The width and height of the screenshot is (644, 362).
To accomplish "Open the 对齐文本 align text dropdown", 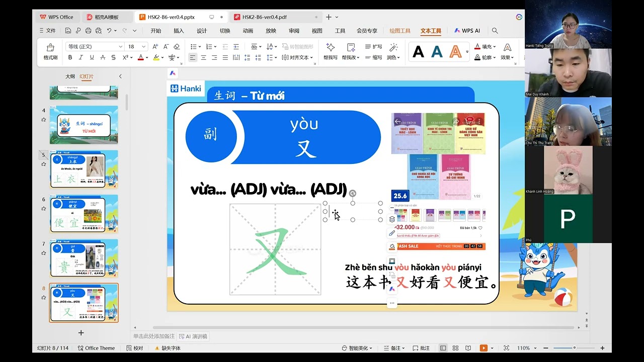I will (298, 57).
